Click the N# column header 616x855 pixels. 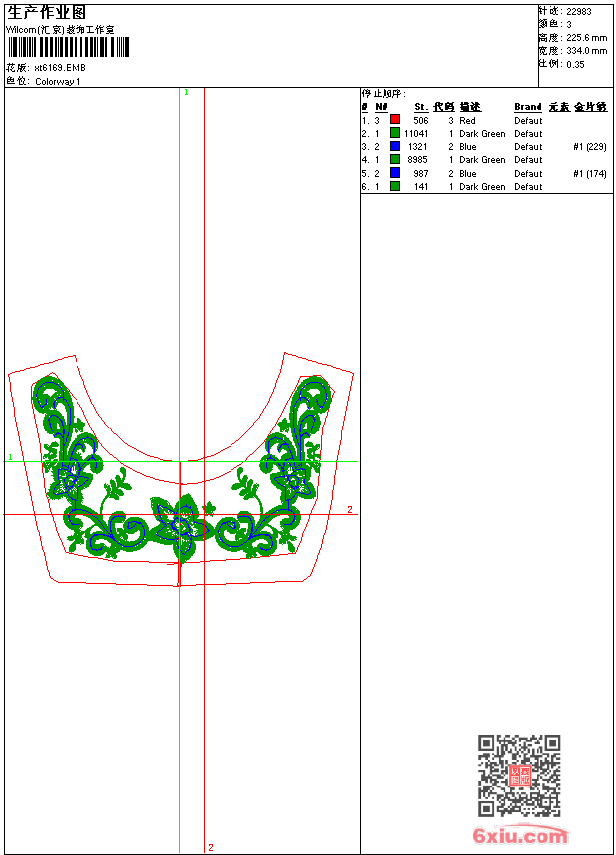coord(382,107)
